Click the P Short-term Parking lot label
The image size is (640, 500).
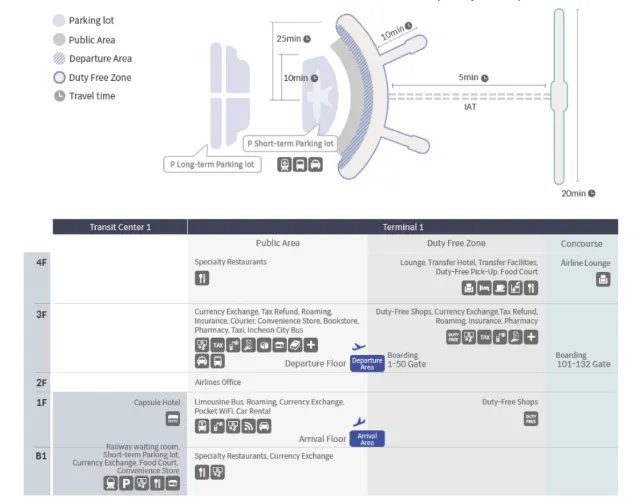[291, 144]
